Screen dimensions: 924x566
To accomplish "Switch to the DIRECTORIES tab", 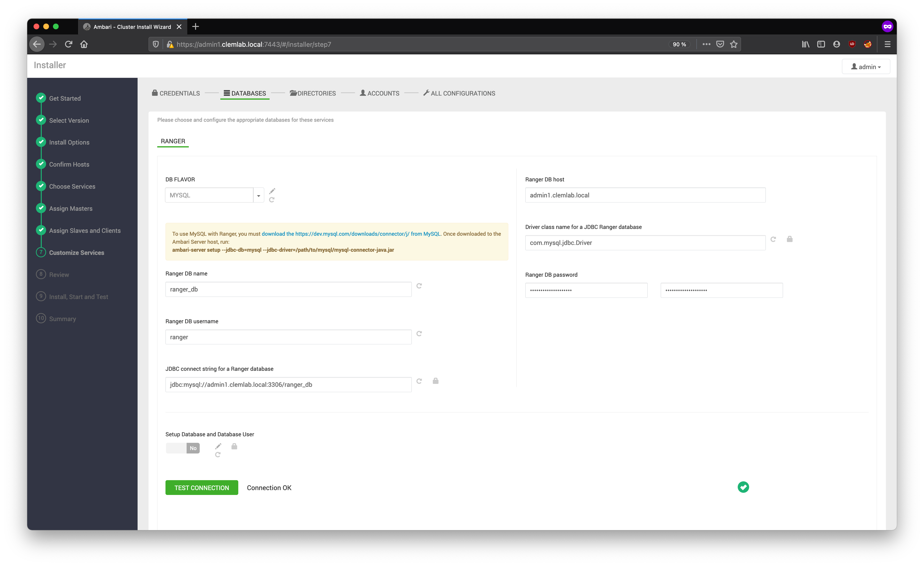I will [313, 93].
